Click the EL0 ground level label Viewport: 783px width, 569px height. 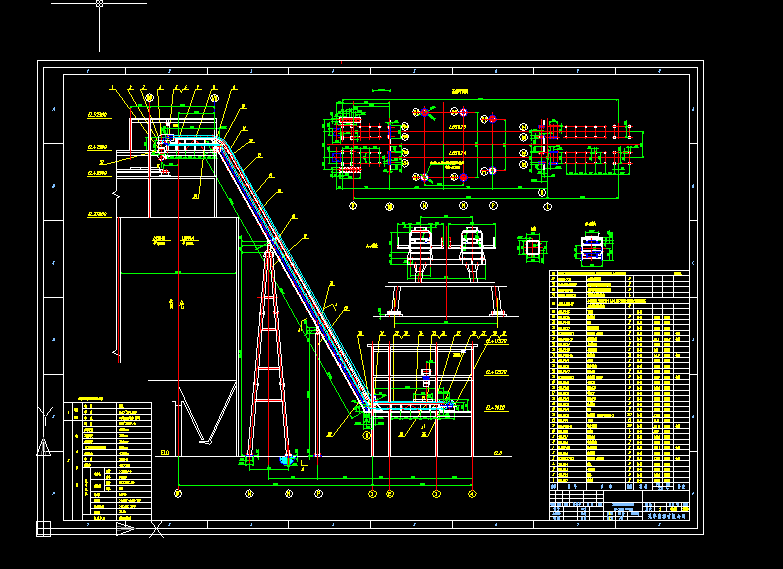coord(165,453)
